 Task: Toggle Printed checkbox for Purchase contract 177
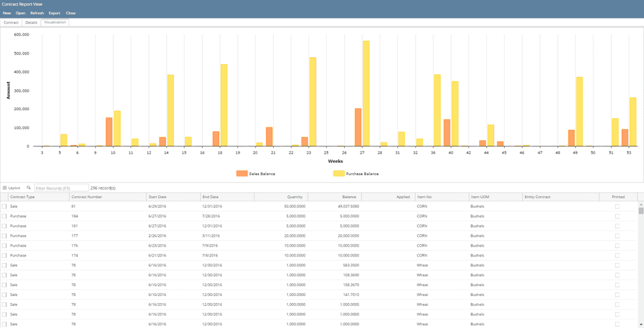tap(617, 236)
